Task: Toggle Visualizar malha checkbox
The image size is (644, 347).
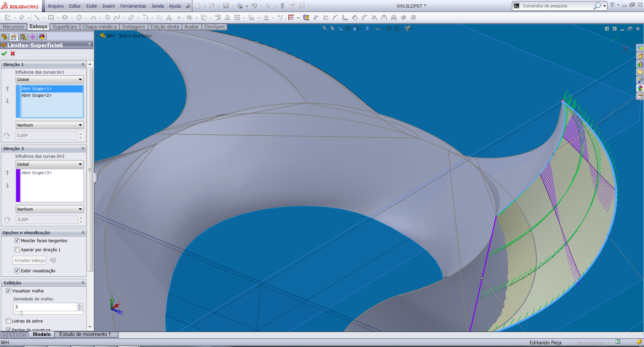Action: (8, 291)
